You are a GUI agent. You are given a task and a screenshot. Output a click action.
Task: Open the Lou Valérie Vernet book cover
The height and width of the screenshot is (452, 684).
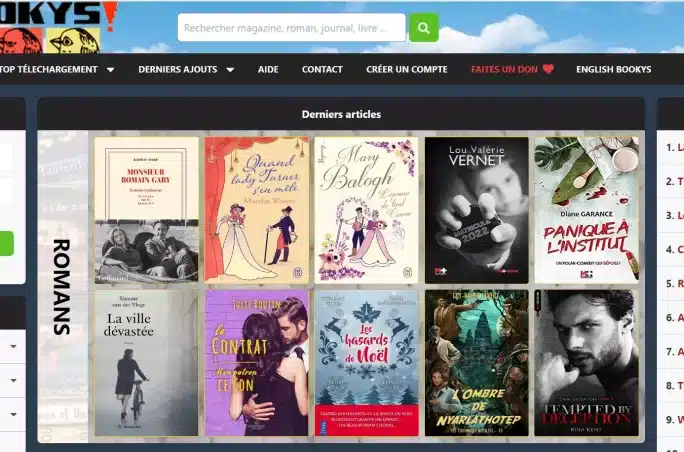tap(477, 210)
